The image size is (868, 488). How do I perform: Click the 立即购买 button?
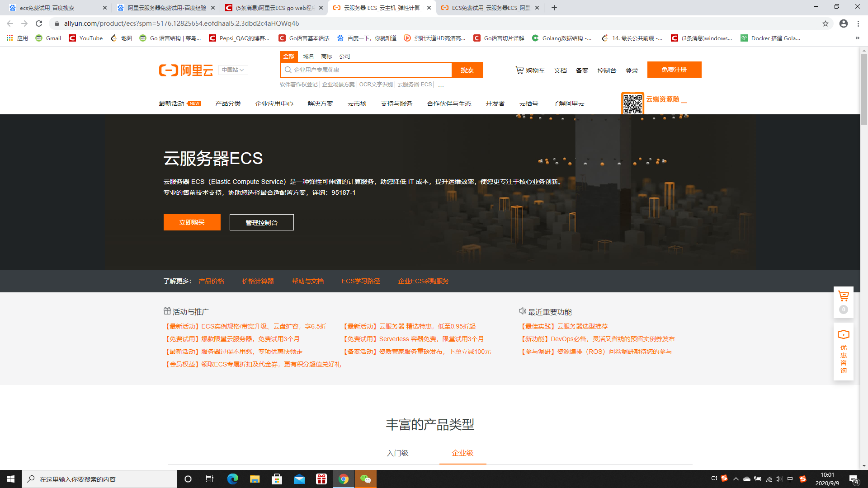coord(192,222)
